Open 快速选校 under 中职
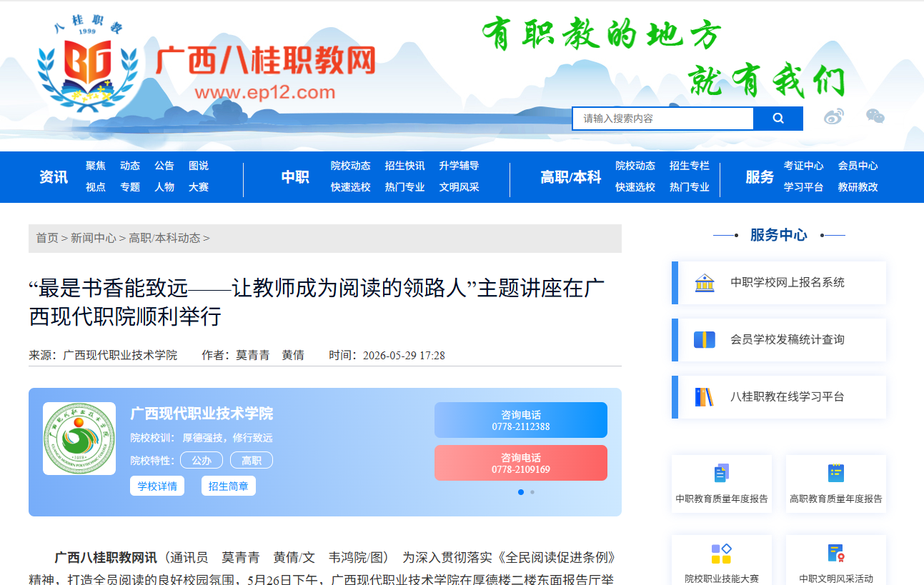 351,187
